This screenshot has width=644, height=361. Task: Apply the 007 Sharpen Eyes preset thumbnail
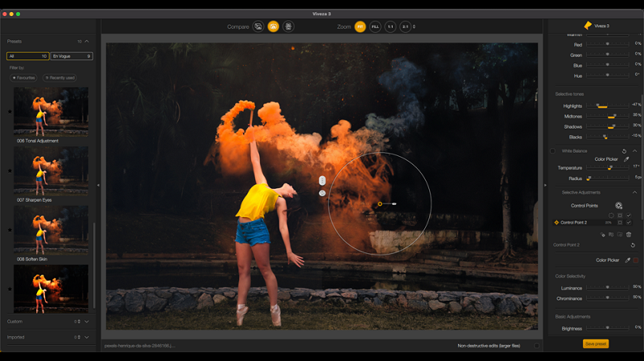[51, 170]
